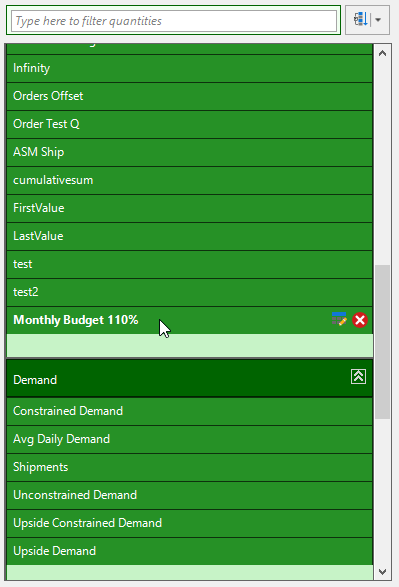Click the scrollbar up arrow
The width and height of the screenshot is (399, 587).
tap(382, 54)
